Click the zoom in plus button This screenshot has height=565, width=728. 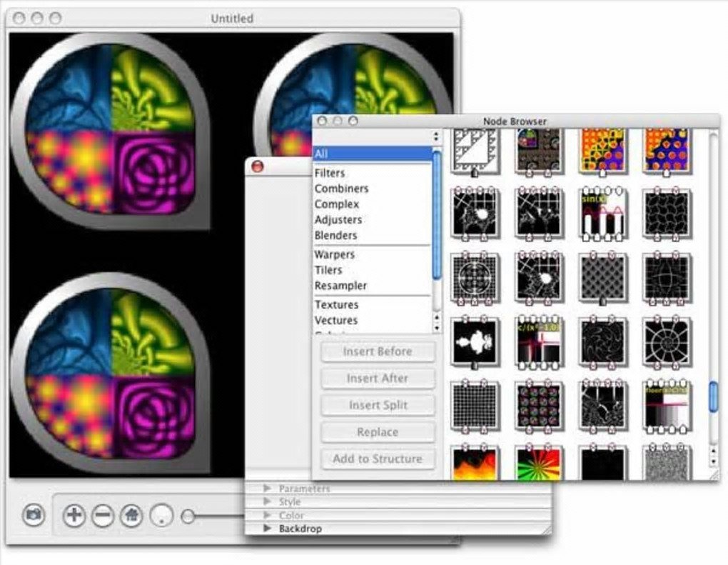click(x=74, y=515)
